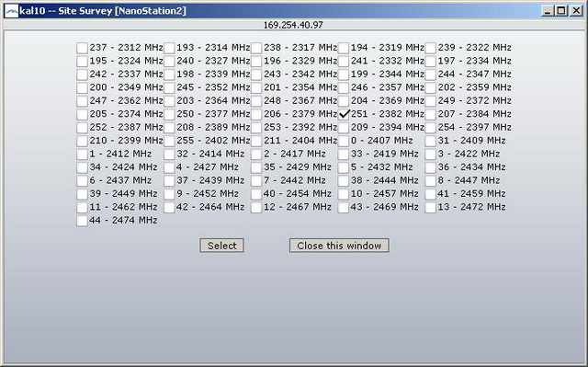The width and height of the screenshot is (588, 367).
Task: Enable channel 10 - 2457 MHz
Action: click(x=343, y=194)
